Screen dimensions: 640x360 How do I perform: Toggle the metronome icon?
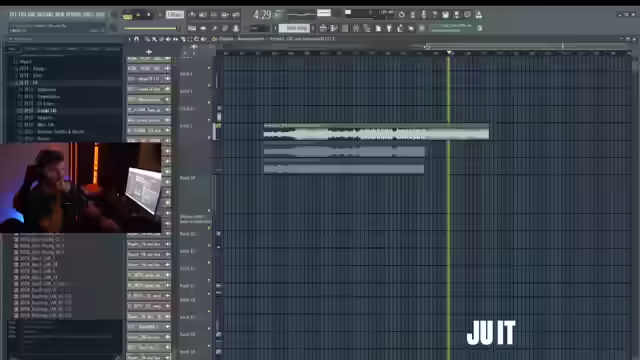192,15
